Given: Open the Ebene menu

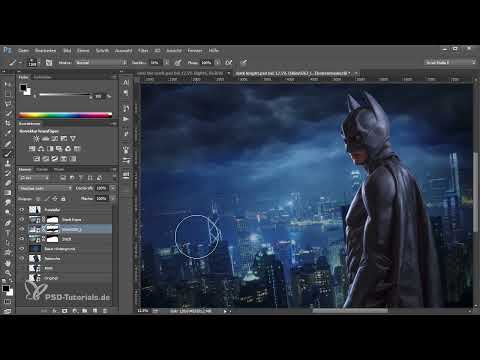Looking at the screenshot, I should (x=83, y=50).
